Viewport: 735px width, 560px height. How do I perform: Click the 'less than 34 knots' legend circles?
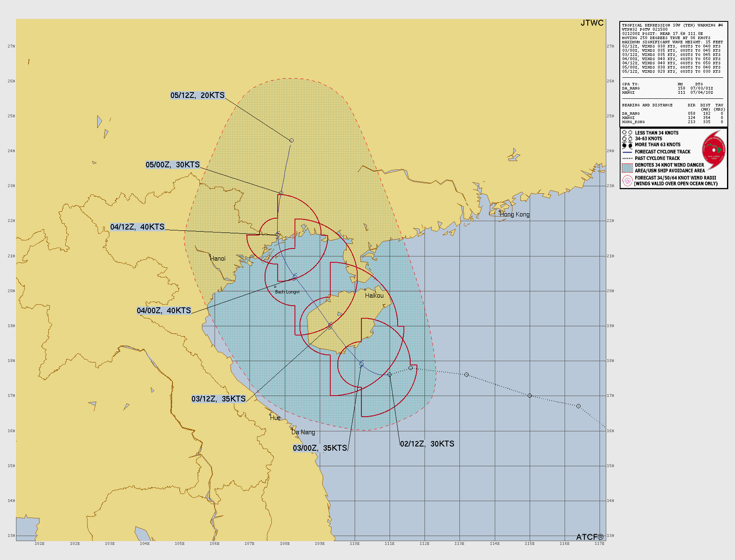pyautogui.click(x=627, y=133)
